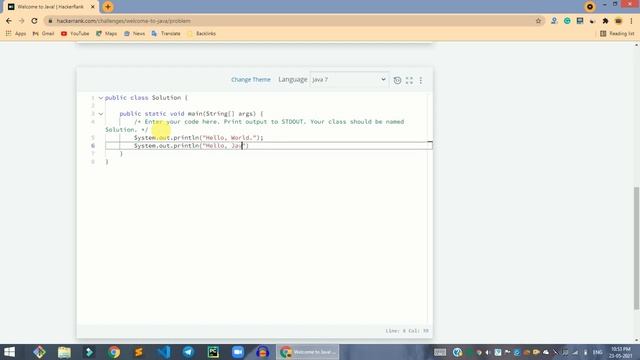Click the recording indicator circle icon
The image size is (640, 360).
(590, 7)
